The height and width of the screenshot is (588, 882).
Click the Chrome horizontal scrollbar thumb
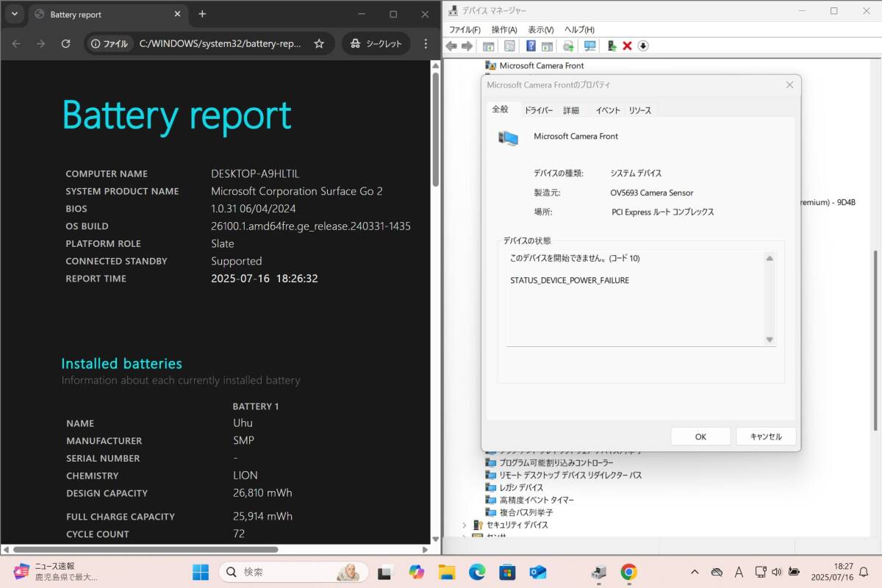[146, 549]
